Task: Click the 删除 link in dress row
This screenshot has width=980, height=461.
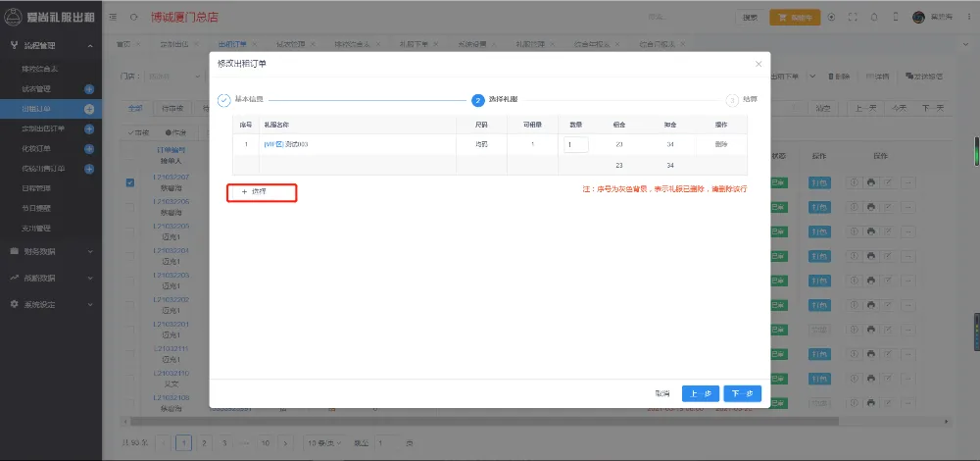Action: 720,144
